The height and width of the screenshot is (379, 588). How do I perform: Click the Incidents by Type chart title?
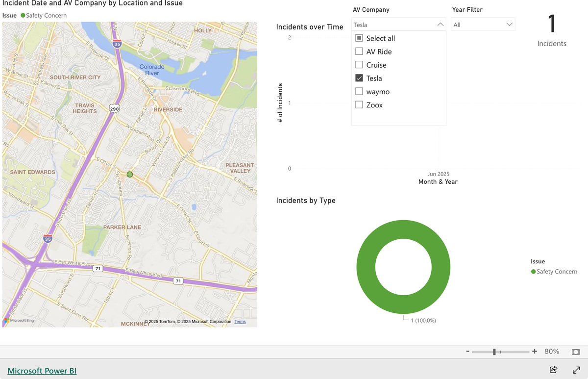[x=306, y=200]
